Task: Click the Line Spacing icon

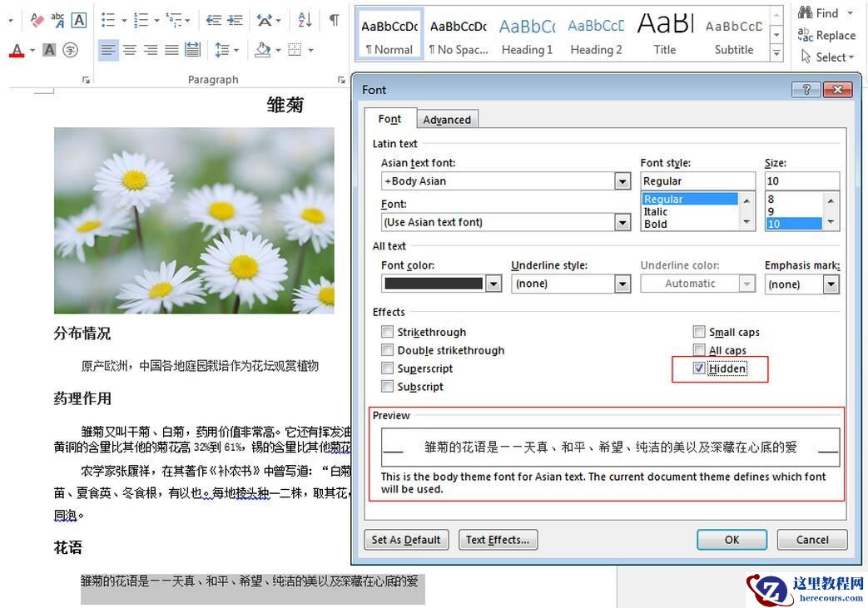Action: click(x=222, y=51)
